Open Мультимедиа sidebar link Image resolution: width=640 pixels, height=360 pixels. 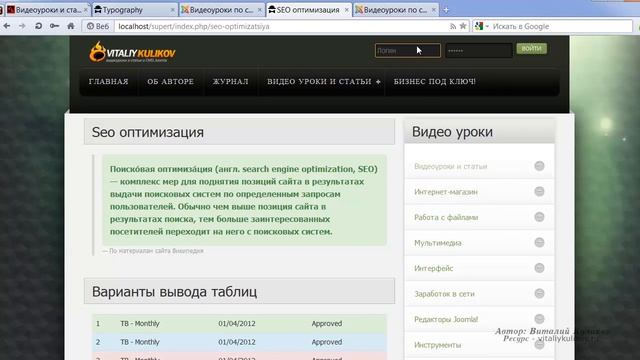click(438, 243)
